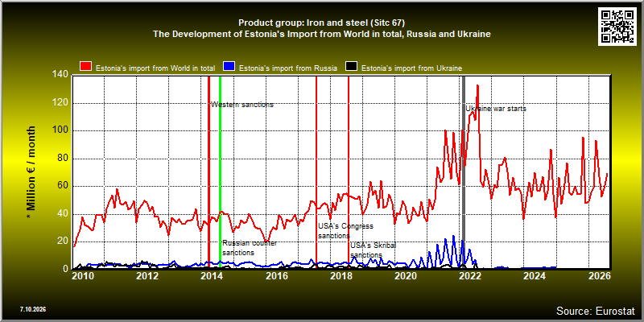Click the 2022 x-axis label
The image size is (644, 322).
tap(470, 276)
